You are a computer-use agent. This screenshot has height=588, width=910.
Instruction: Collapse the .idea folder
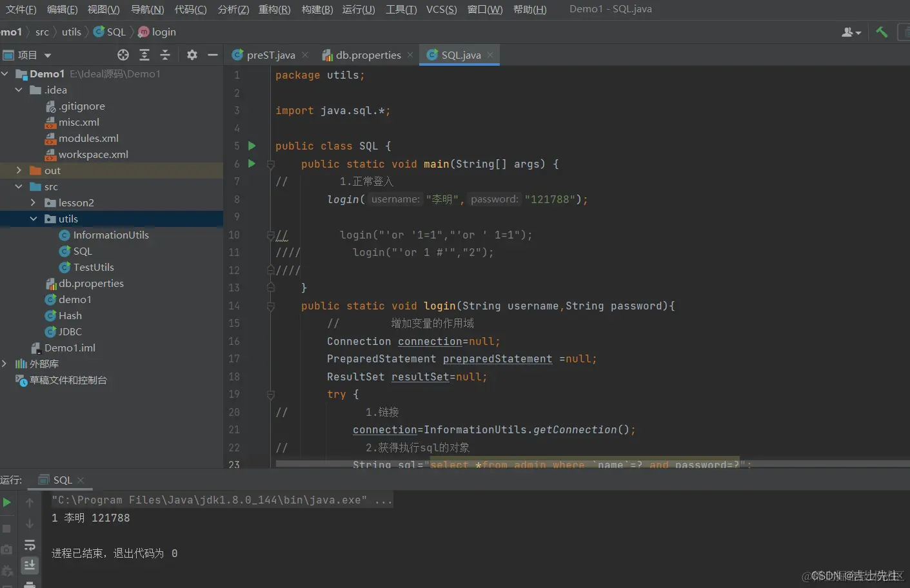(x=19, y=90)
